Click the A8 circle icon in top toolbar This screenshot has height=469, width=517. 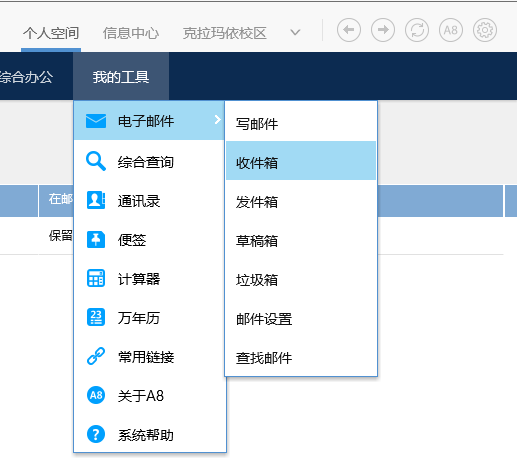(x=451, y=30)
